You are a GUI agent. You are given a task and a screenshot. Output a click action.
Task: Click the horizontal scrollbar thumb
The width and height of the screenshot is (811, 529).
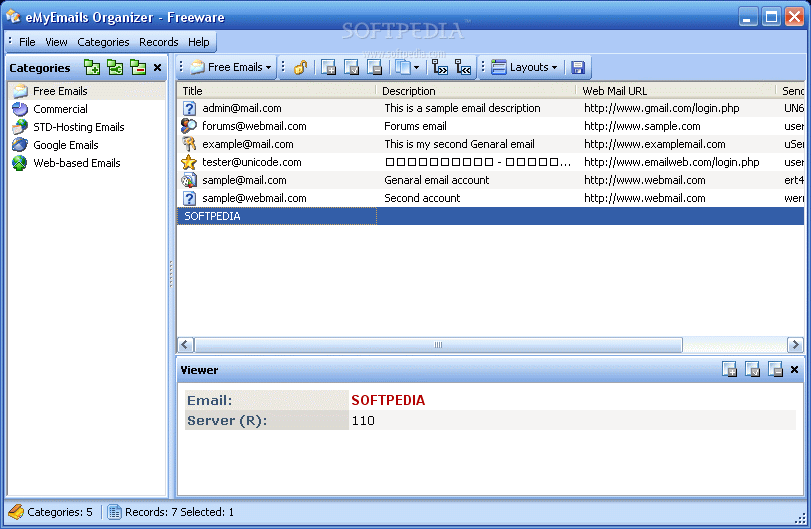click(x=438, y=344)
